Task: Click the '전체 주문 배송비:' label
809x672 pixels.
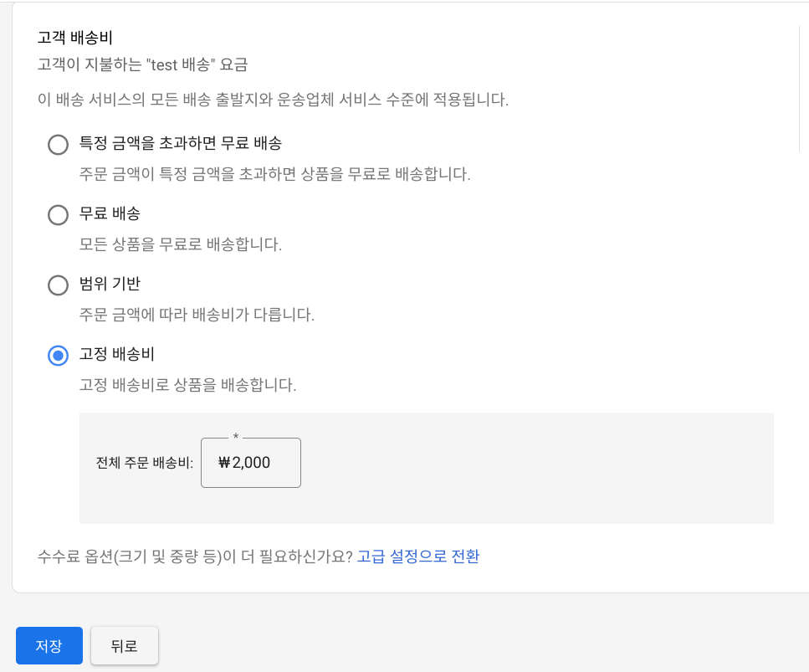Action: coord(145,463)
